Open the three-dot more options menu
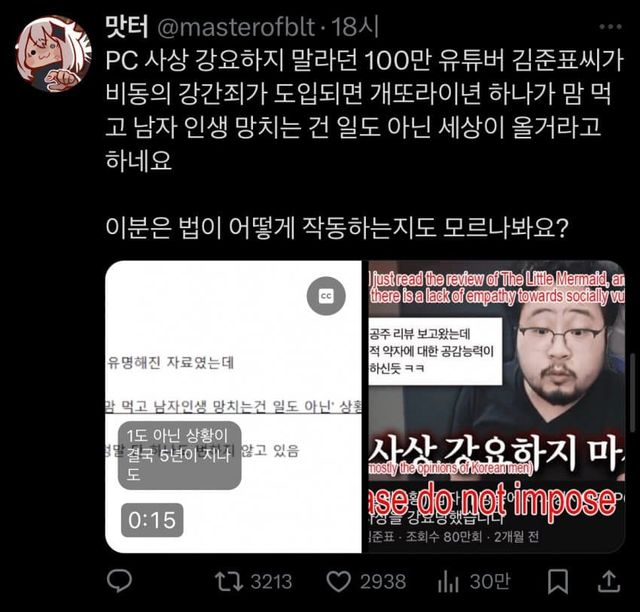 [610, 27]
